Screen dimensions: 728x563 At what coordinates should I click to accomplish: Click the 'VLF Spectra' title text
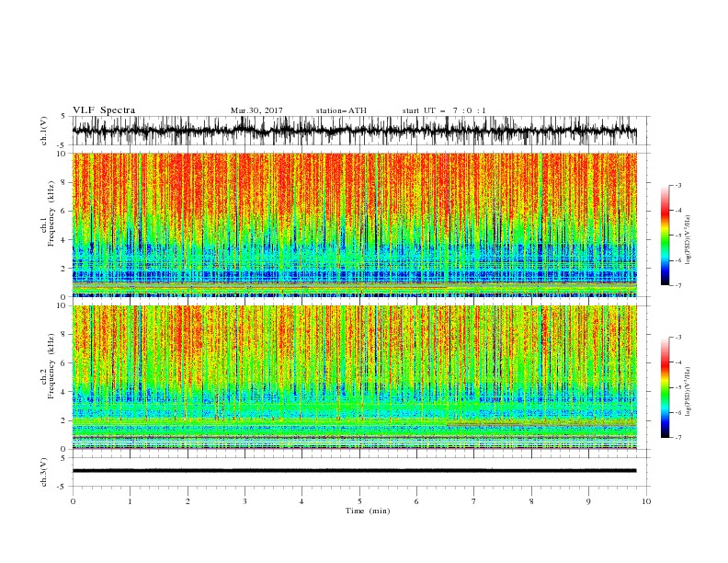click(104, 110)
